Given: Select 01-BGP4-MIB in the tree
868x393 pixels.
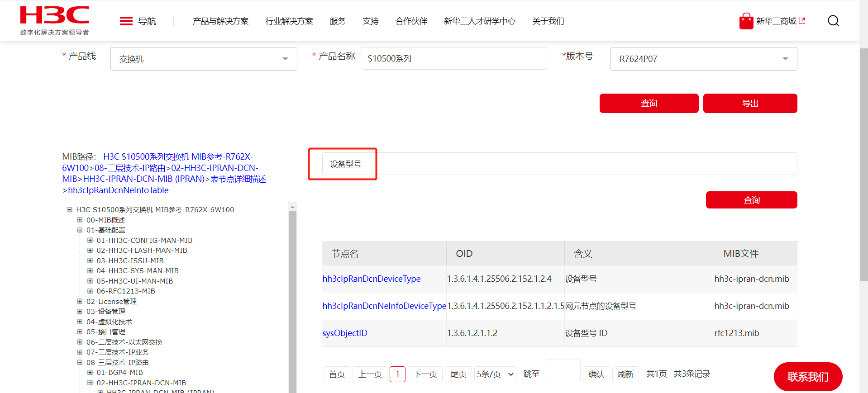Looking at the screenshot, I should (x=119, y=372).
